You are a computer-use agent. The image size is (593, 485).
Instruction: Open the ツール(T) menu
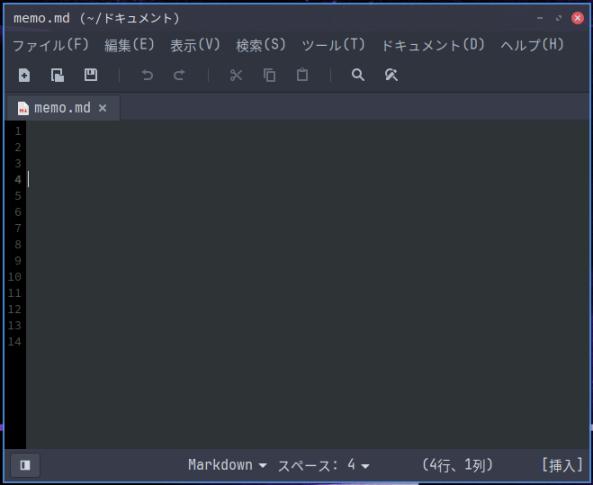(333, 45)
